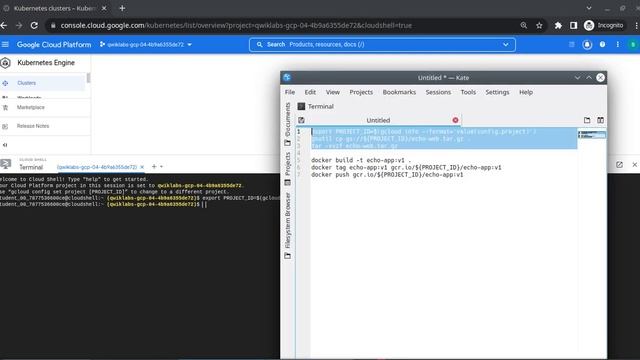Viewport: 640px width, 360px height.
Task: Close the Kubernetes clusters browser tab
Action: pyautogui.click(x=104, y=8)
